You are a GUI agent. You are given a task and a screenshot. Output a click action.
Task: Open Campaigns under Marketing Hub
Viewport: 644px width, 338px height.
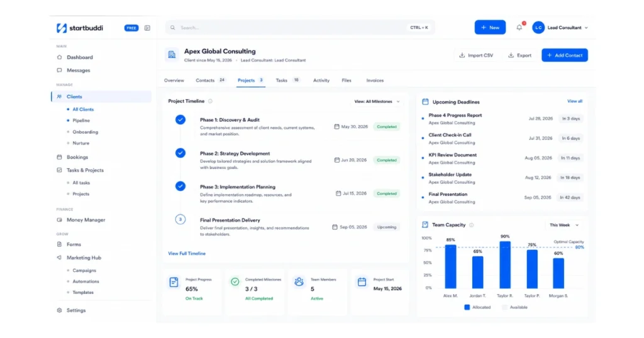click(84, 271)
